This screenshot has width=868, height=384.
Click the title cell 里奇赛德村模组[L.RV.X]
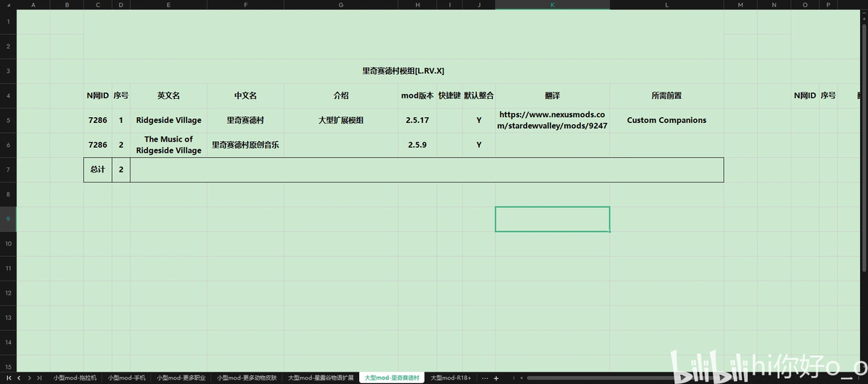[403, 71]
